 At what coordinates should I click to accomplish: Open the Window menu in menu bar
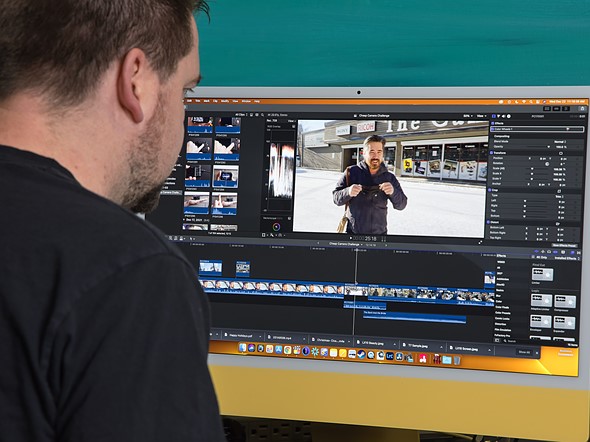[x=246, y=101]
